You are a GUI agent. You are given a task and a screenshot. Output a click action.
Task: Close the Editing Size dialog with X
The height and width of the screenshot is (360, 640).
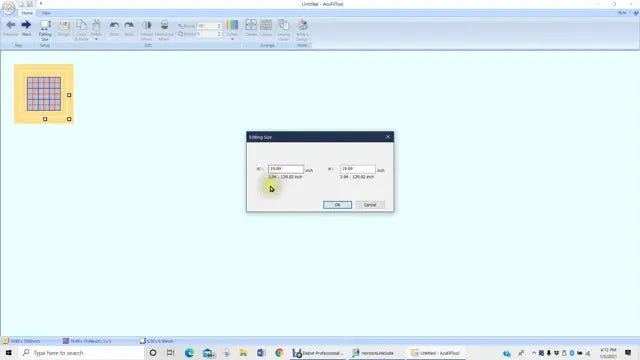point(388,137)
